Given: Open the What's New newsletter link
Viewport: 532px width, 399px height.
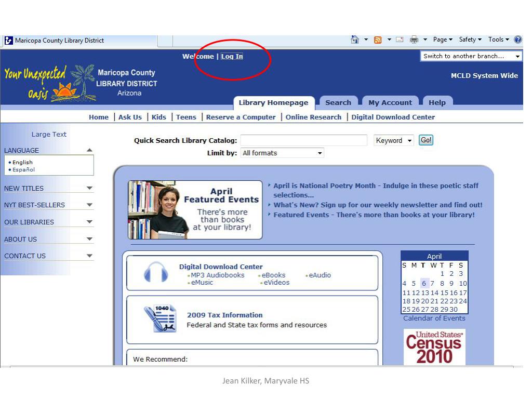Looking at the screenshot, I should [x=378, y=205].
